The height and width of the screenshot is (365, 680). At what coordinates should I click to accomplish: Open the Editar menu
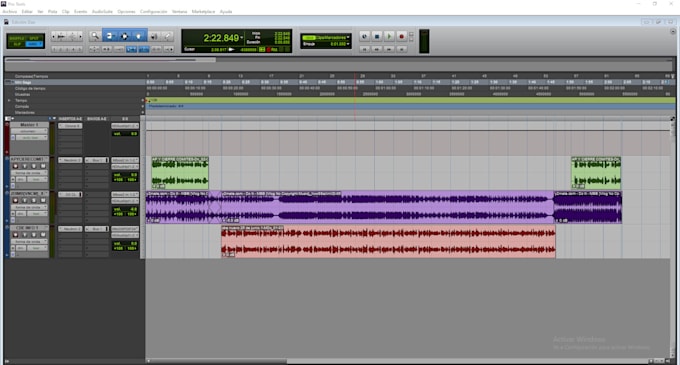(27, 12)
